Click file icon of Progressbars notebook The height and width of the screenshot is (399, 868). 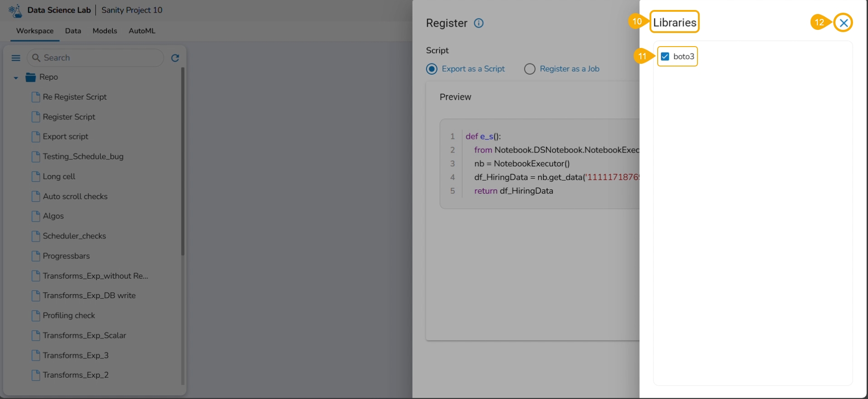36,256
